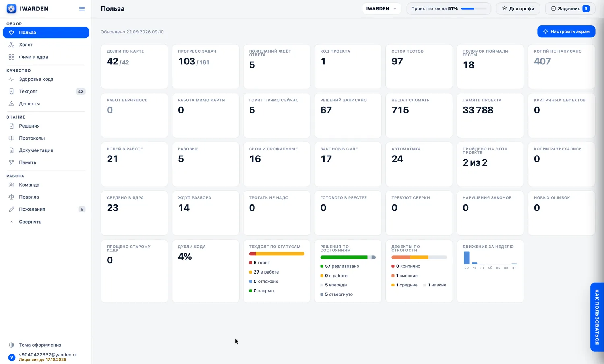Click the Пожелания pencil icon

click(x=11, y=209)
